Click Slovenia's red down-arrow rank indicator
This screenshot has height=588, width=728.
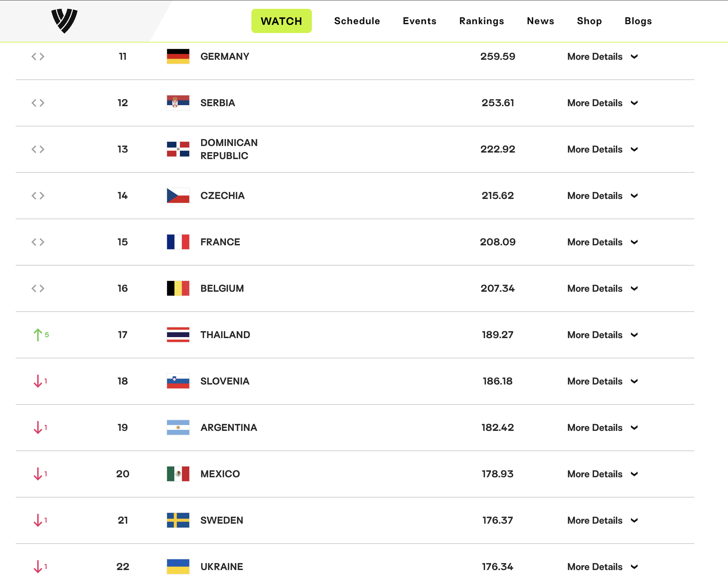tap(40, 381)
